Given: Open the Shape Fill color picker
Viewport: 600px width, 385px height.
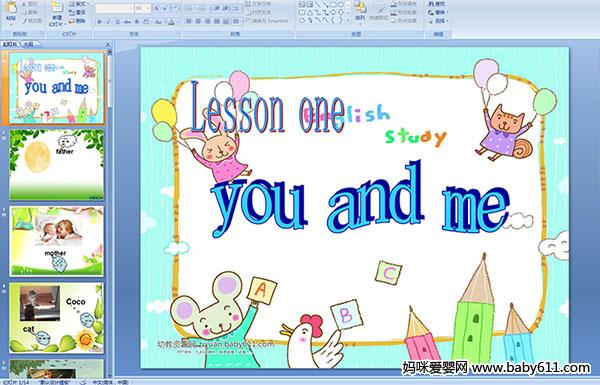Looking at the screenshot, I should point(405,4).
